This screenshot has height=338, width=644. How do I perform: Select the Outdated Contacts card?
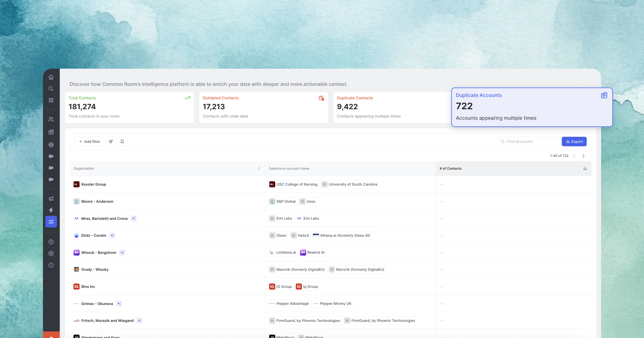[263, 107]
